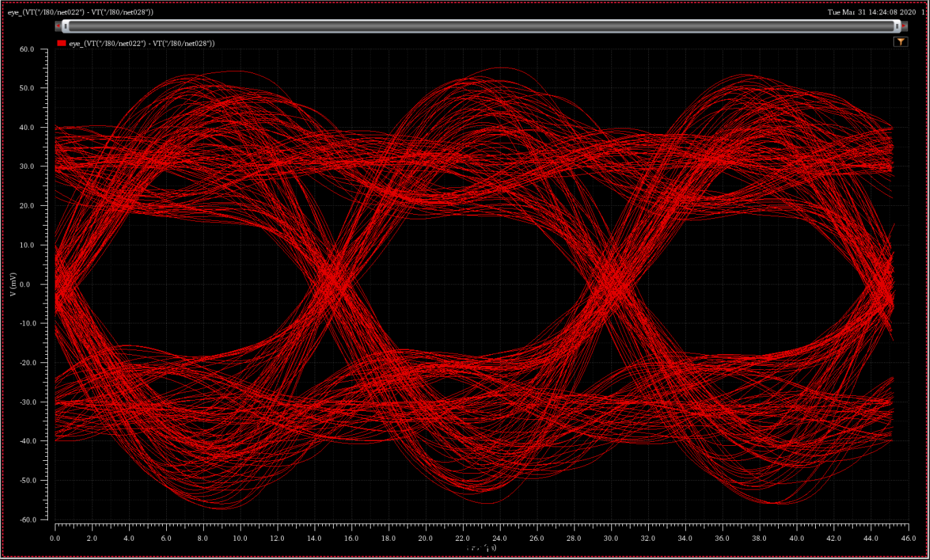Click the timestamp Tue Mar 31 14:24:08 2020
This screenshot has height=560, width=930.
click(872, 12)
